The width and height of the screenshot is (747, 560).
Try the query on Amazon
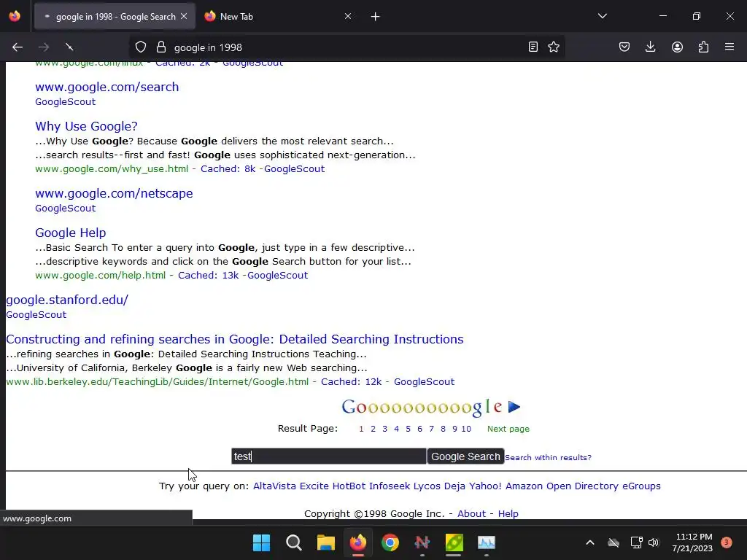click(x=524, y=486)
